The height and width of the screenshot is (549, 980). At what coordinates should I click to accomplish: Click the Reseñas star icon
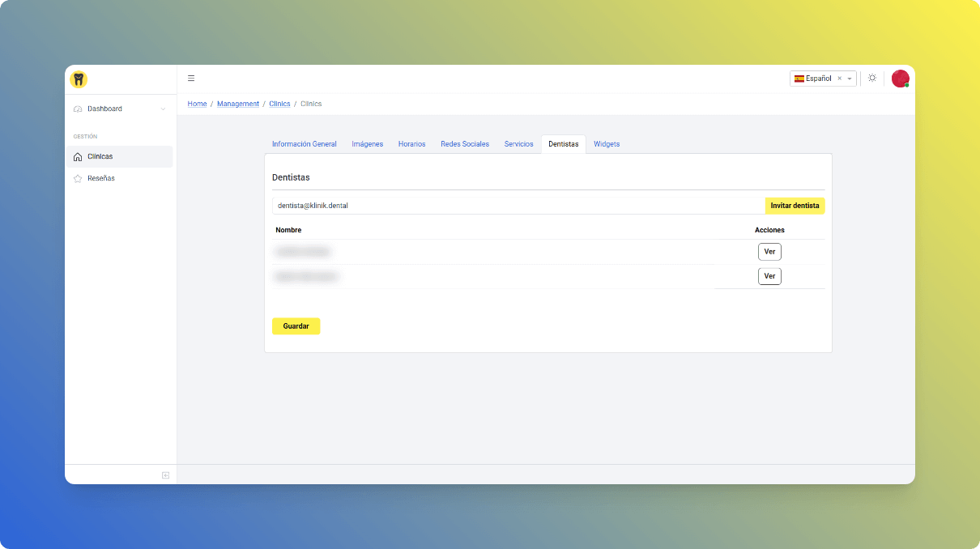(x=78, y=179)
